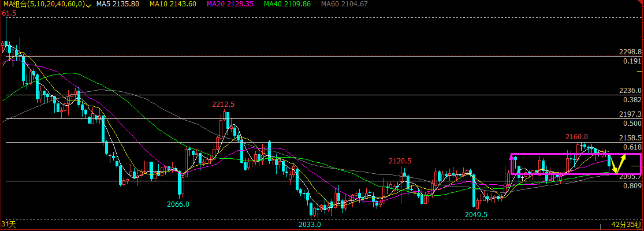Click the 2033.0 lowest price annotation
This screenshot has height=231, width=644.
coord(309,225)
